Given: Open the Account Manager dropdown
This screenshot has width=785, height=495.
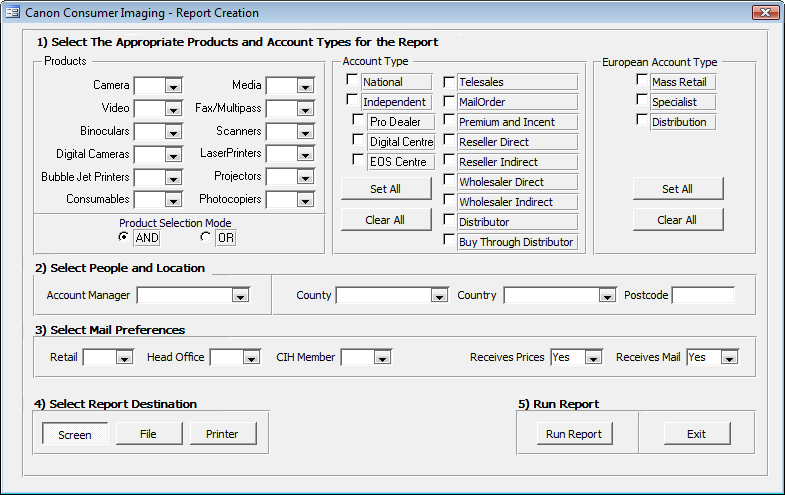Looking at the screenshot, I should (240, 296).
